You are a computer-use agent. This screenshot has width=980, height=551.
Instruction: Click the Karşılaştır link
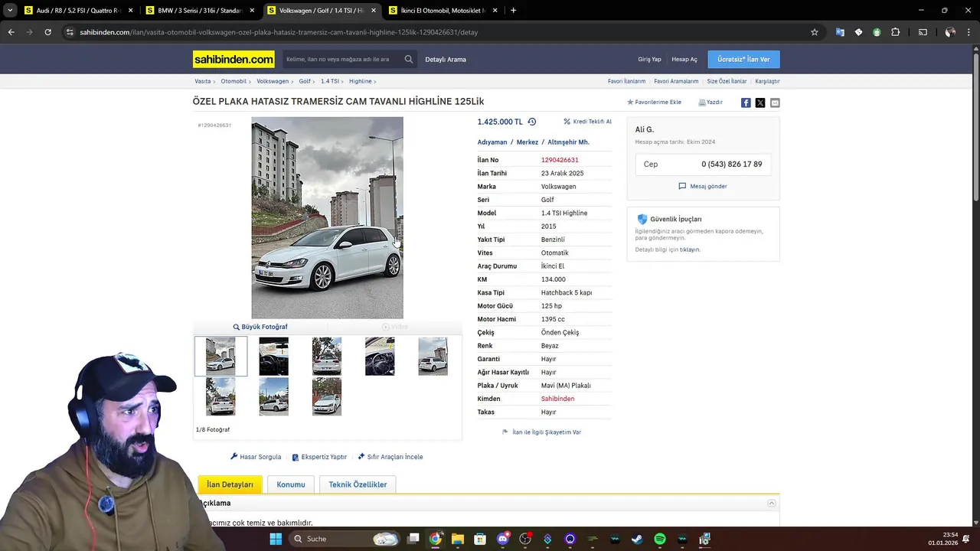click(767, 81)
